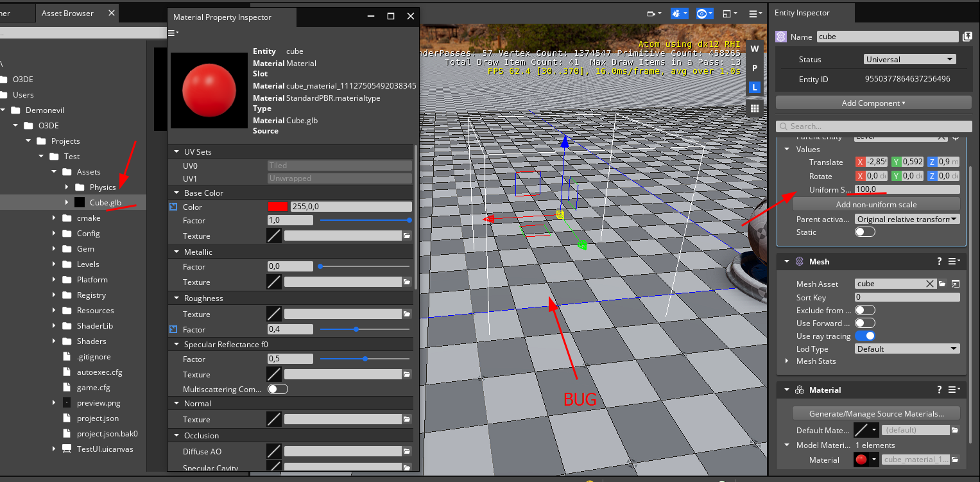This screenshot has width=980, height=482.
Task: Click the Material component help question mark icon
Action: click(939, 389)
